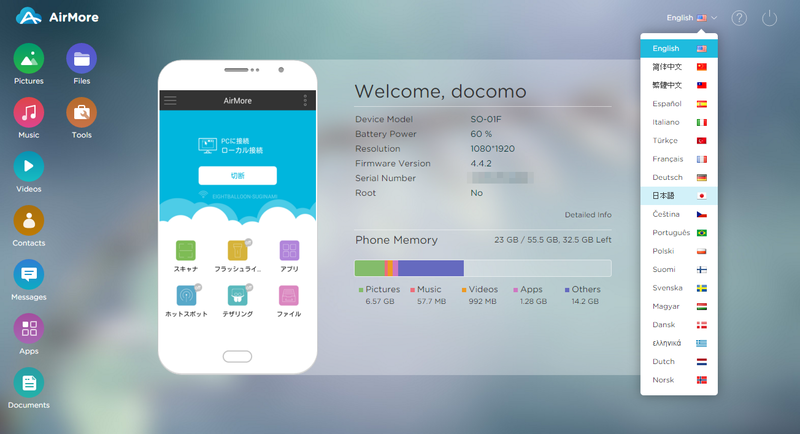Choose Deutsch from the language list
The height and width of the screenshot is (434, 800).
(679, 177)
